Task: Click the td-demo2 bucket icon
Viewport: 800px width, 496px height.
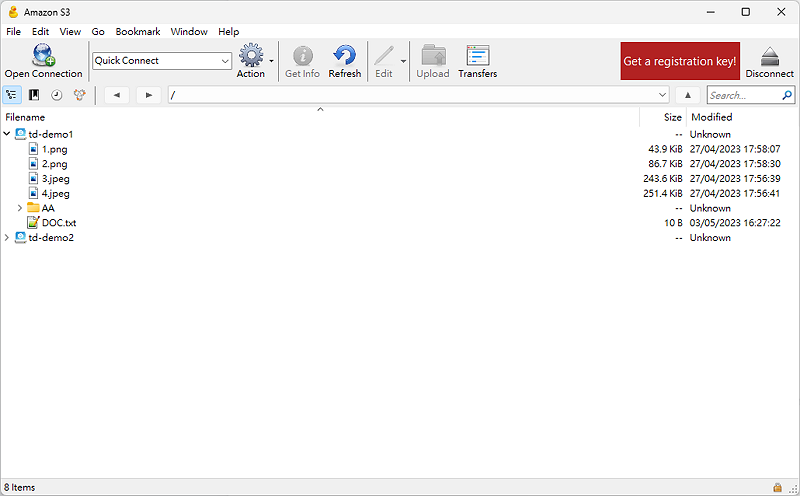Action: point(20,237)
